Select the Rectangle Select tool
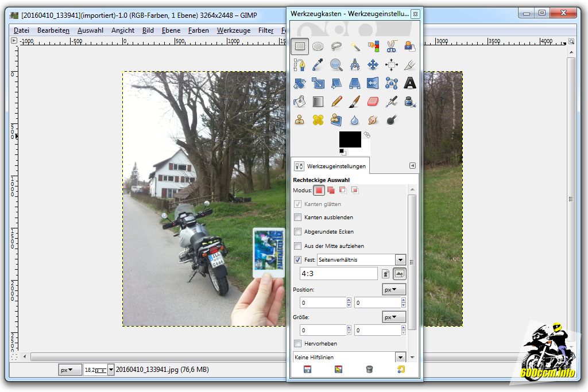Viewport: 588px width, 392px height. [300, 46]
